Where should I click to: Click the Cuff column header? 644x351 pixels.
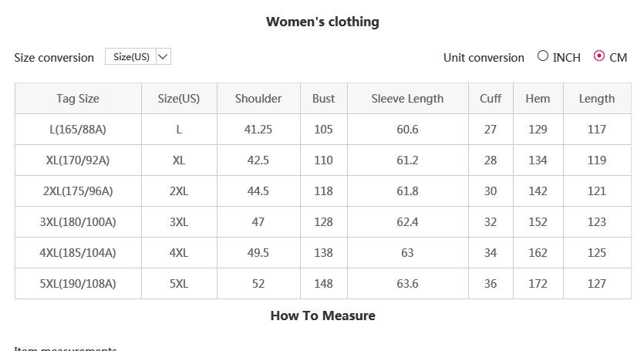pyautogui.click(x=491, y=99)
